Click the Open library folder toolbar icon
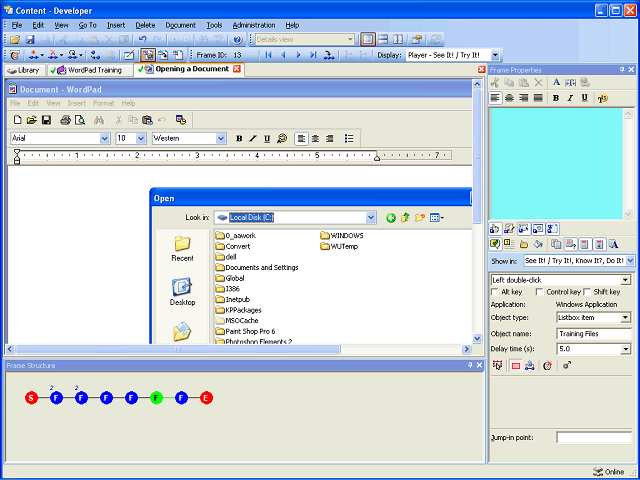640x480 pixels. [15, 40]
